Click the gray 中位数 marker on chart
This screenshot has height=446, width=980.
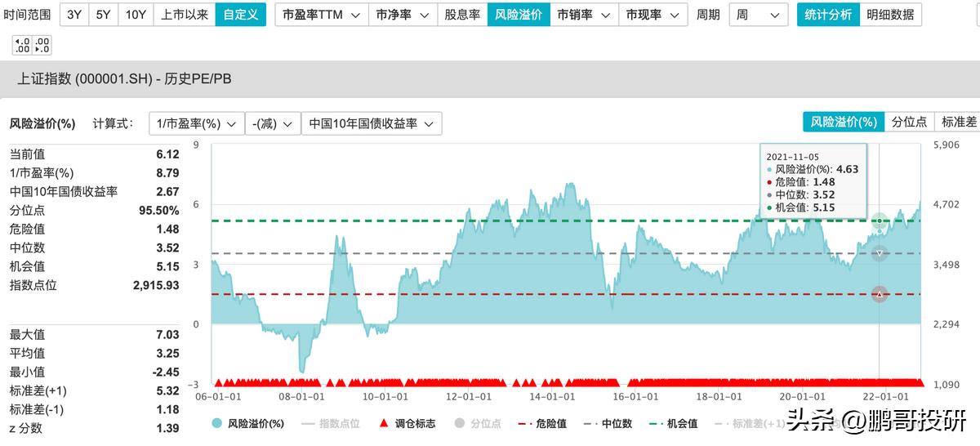880,253
